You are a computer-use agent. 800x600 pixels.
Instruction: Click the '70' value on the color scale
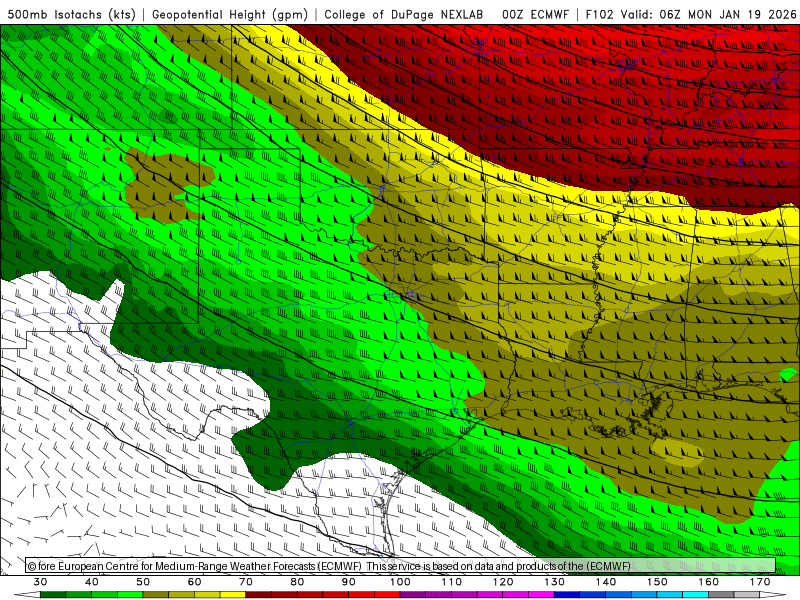[x=245, y=582]
